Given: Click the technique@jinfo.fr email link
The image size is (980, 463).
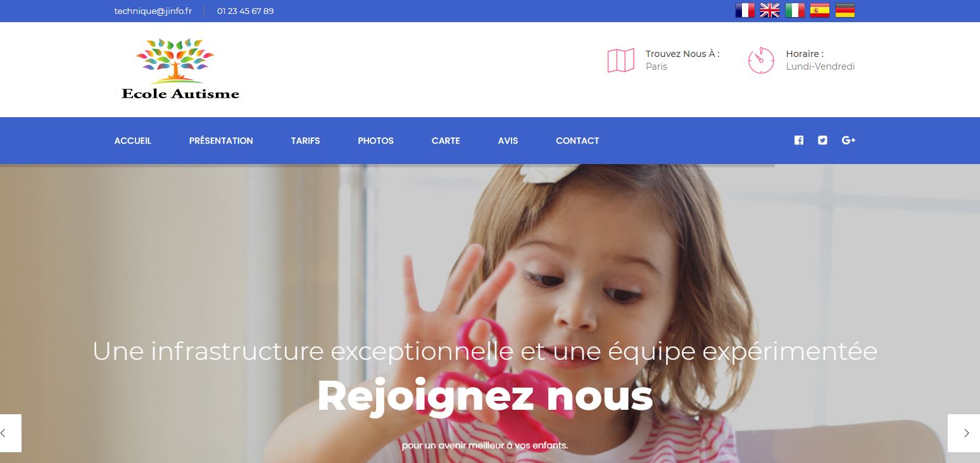Looking at the screenshot, I should click(153, 11).
